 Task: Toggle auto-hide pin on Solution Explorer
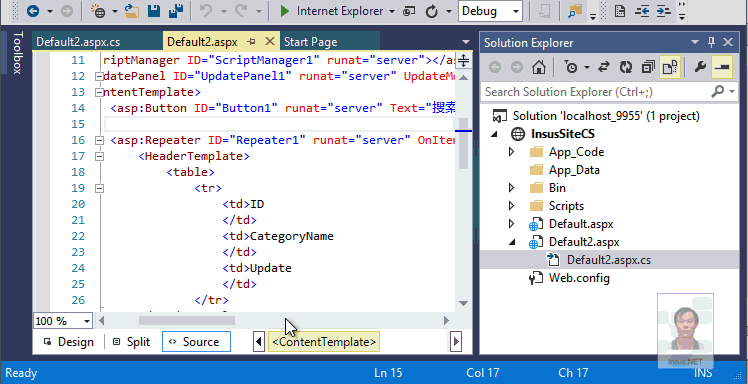(711, 42)
